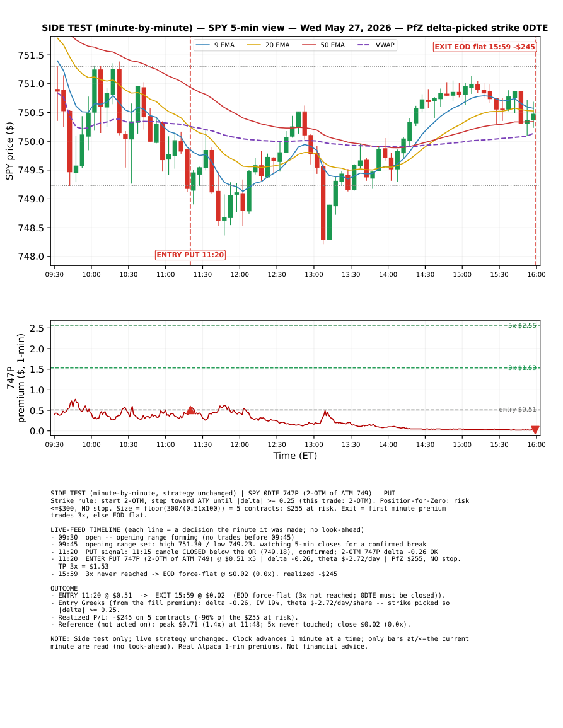Screen dimensions: 563x728
Task: Click the Strike rule description line
Action: pos(260,508)
